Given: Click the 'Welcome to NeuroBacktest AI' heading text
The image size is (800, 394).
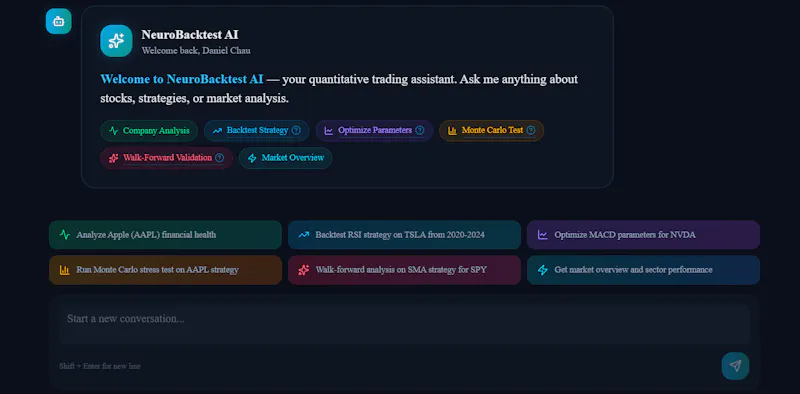Looking at the screenshot, I should (182, 80).
